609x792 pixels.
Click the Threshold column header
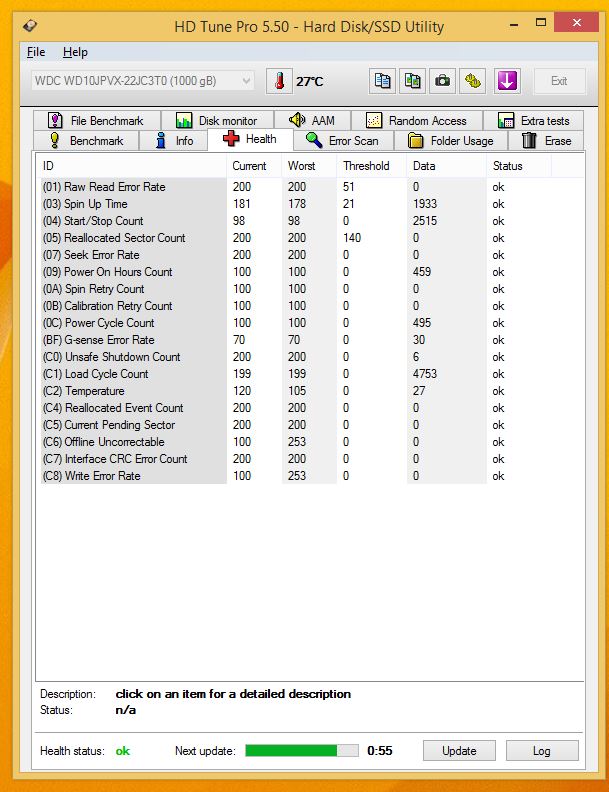click(x=372, y=166)
